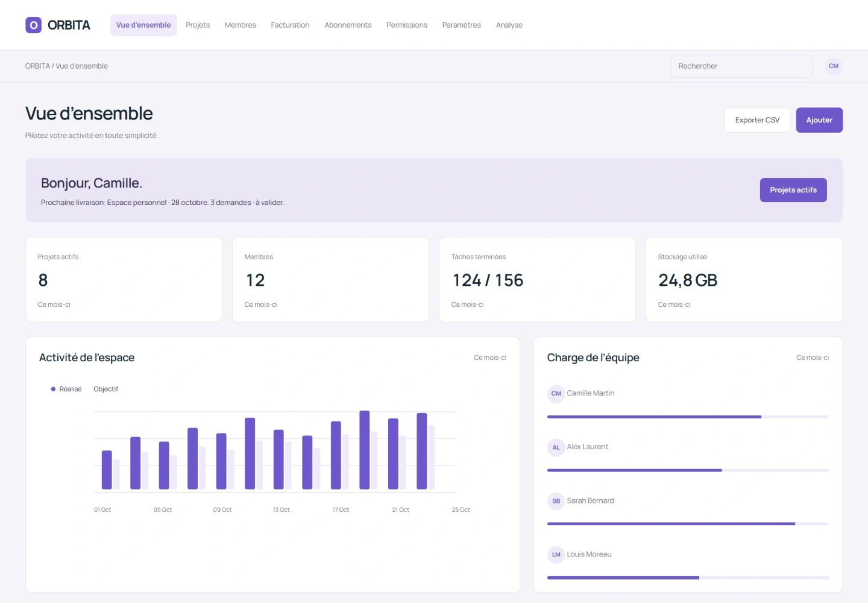The image size is (868, 603).
Task: Focus the Rechercher search field
Action: pyautogui.click(x=741, y=66)
